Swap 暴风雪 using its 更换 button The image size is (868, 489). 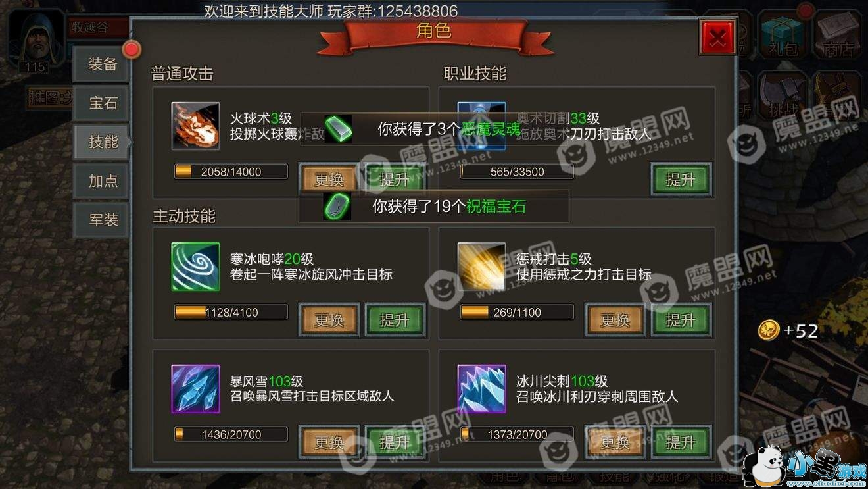[329, 442]
